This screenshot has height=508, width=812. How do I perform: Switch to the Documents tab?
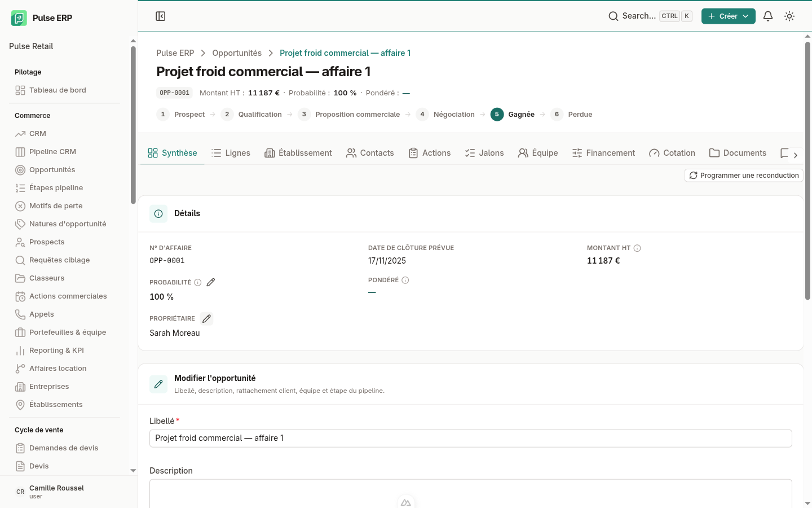coord(738,153)
